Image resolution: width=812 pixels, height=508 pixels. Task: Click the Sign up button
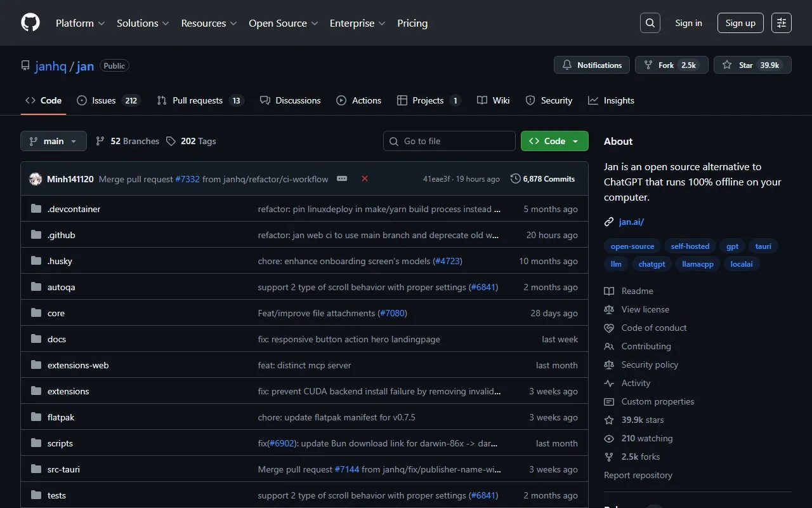click(740, 23)
